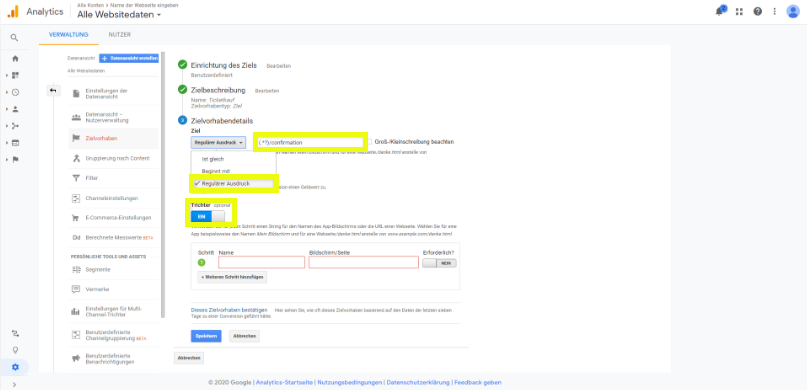The image size is (807, 390).
Task: Toggle the Trichter EIN switch
Action: (208, 217)
